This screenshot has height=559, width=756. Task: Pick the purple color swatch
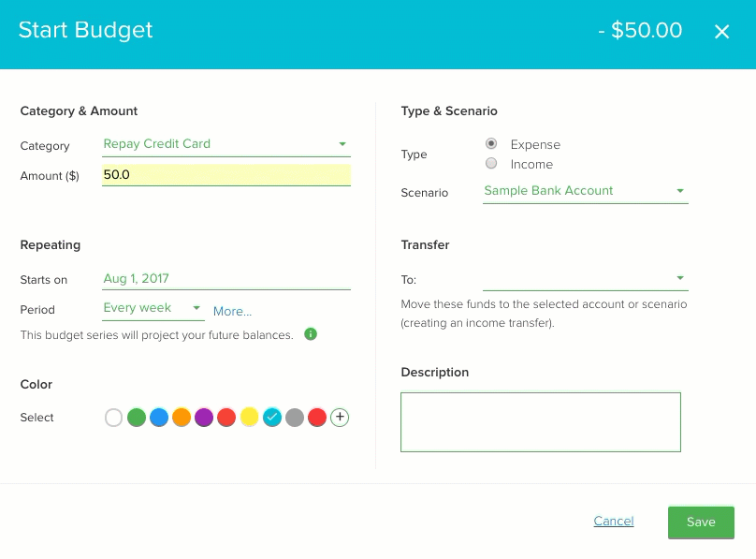(204, 418)
